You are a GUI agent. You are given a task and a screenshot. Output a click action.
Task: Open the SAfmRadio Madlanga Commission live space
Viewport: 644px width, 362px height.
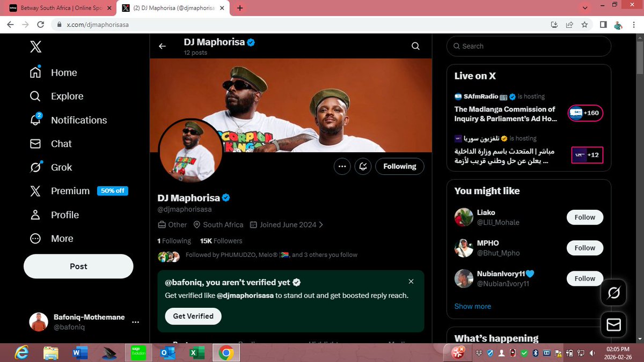click(x=506, y=113)
